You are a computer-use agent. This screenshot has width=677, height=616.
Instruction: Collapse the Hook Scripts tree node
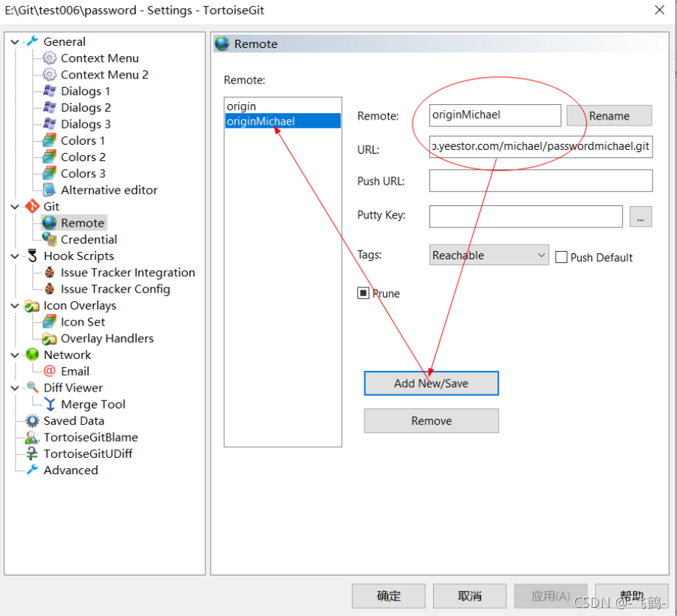tap(15, 256)
